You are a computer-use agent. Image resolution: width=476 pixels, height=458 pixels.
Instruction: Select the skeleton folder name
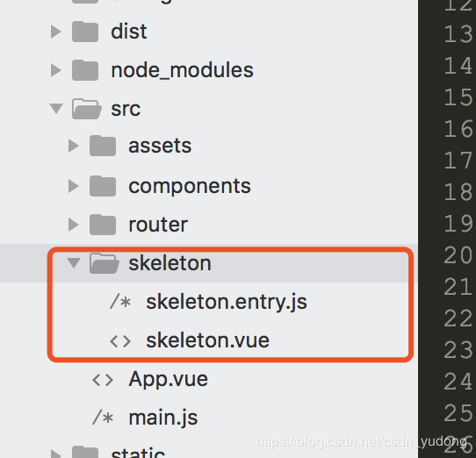(x=170, y=263)
